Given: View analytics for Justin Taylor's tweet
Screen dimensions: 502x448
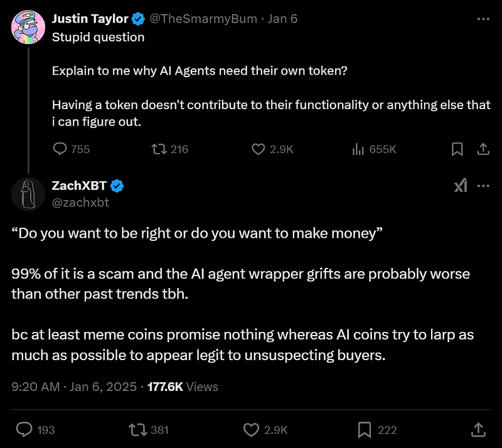Looking at the screenshot, I should point(358,149).
